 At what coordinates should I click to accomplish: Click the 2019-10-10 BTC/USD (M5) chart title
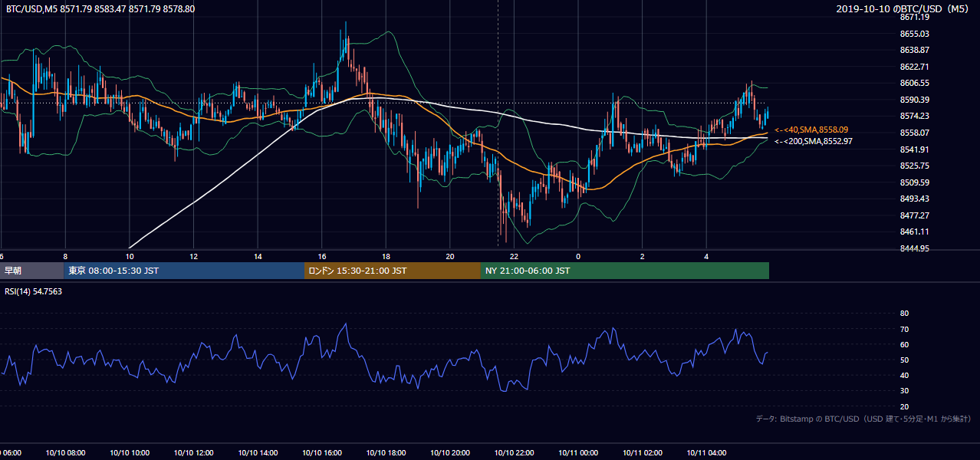tap(903, 8)
